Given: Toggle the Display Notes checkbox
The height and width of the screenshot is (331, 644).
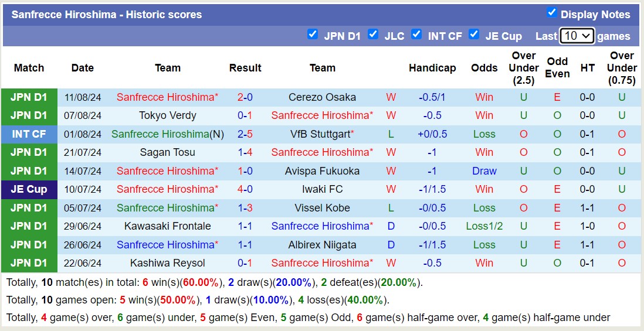Looking at the screenshot, I should coord(551,13).
